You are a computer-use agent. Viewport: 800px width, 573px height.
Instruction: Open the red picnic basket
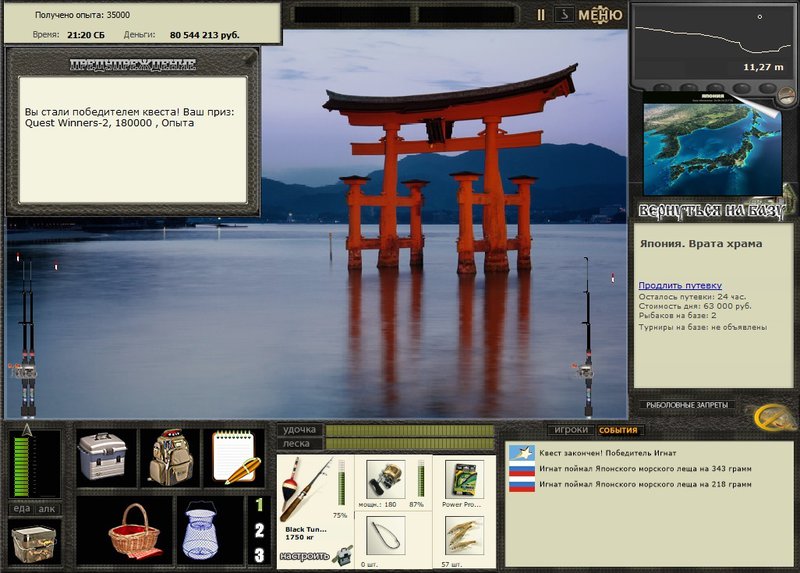point(135,530)
